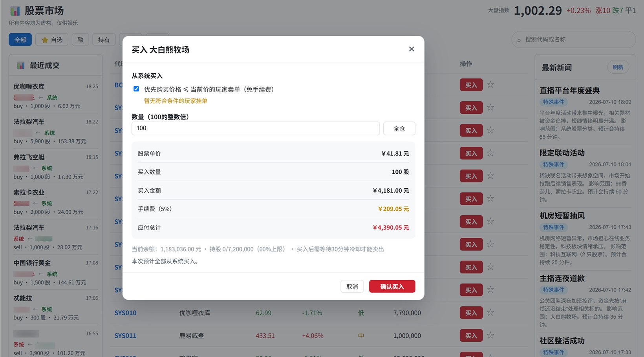The width and height of the screenshot is (644, 357).
Task: Click recent trade 忒能拉 at 17:06
Action: [x=56, y=308]
